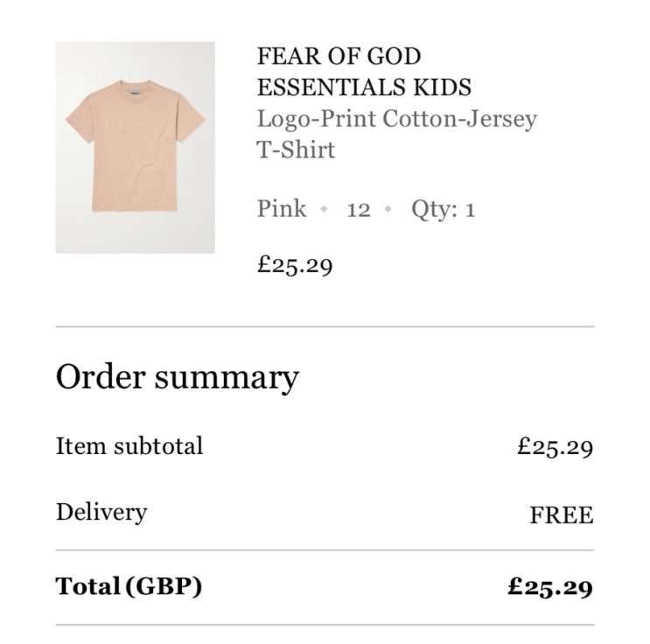
Task: Click the pink T-shirt product thumbnail
Action: [135, 147]
